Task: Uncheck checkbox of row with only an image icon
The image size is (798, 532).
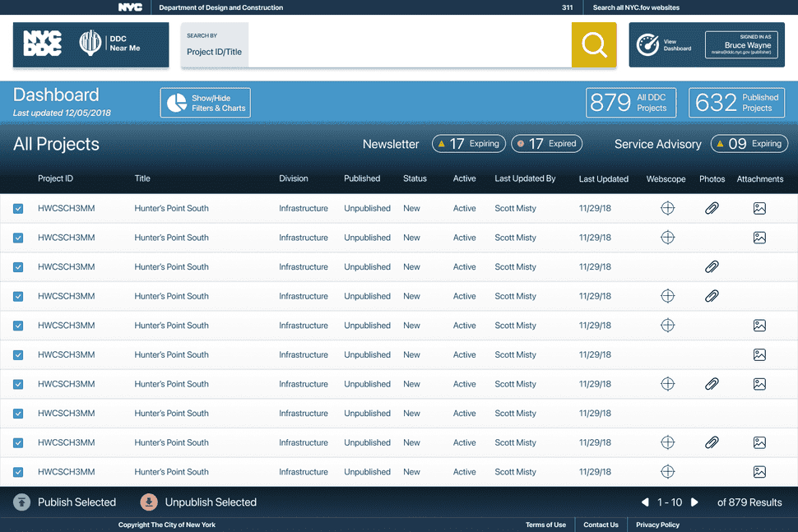Action: [18, 355]
